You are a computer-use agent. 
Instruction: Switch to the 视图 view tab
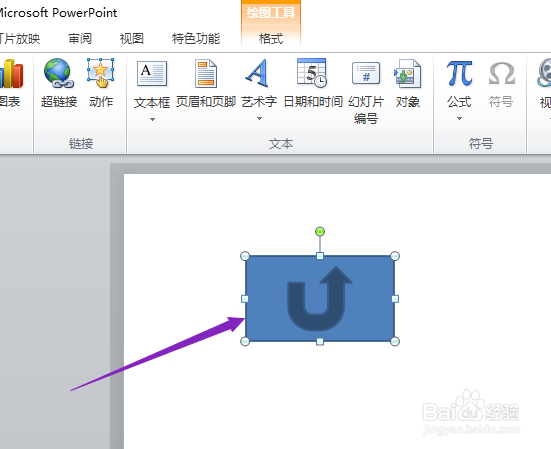pyautogui.click(x=132, y=38)
